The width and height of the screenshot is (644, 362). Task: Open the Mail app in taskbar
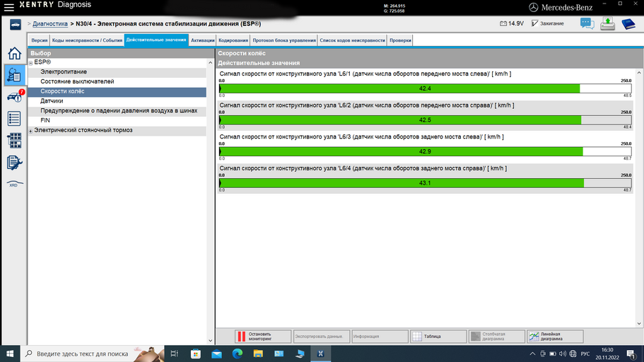point(216,354)
